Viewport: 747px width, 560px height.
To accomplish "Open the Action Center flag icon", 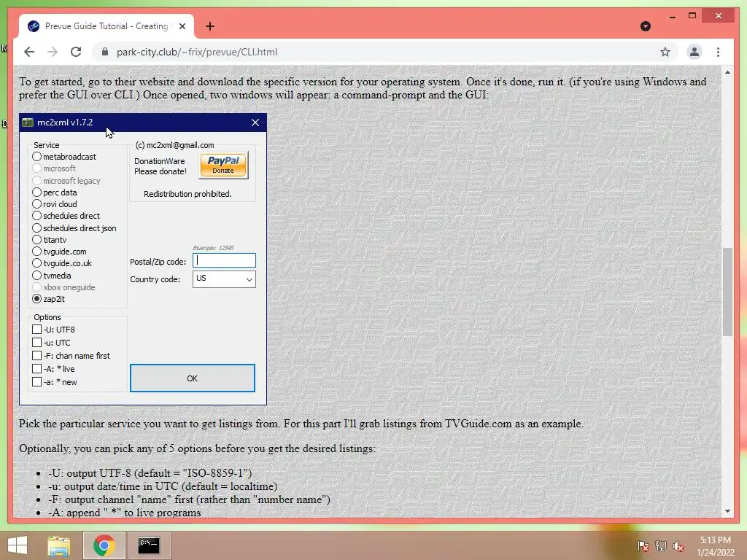I will click(x=643, y=547).
